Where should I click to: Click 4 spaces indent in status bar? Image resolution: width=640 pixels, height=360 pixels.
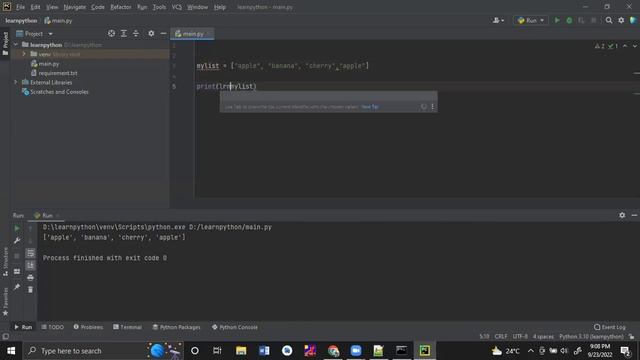[543, 337]
